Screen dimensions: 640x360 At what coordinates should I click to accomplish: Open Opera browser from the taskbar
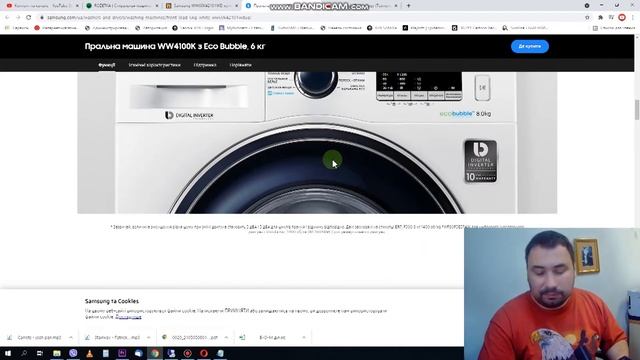tap(204, 353)
